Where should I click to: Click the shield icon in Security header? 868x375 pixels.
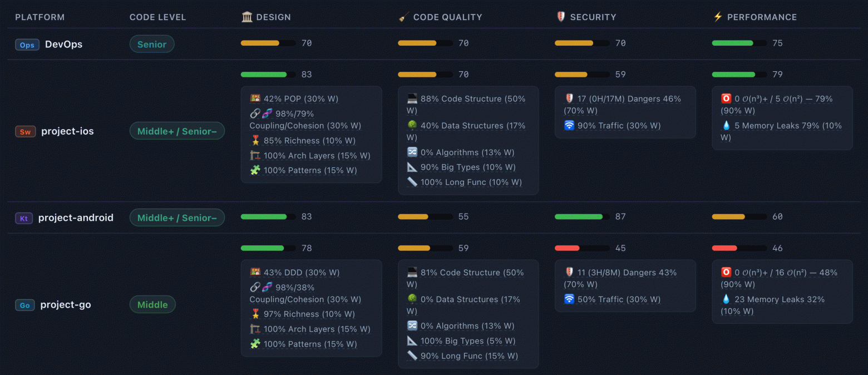[x=561, y=17]
